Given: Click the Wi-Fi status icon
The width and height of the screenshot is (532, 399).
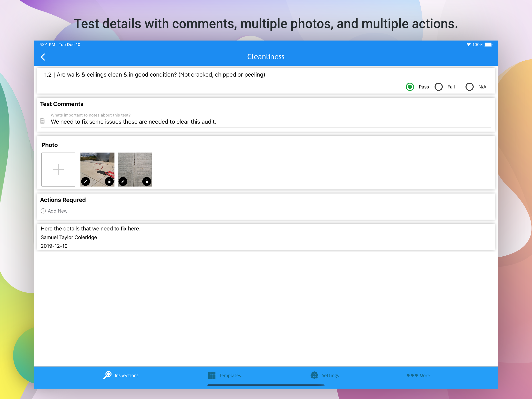Looking at the screenshot, I should click(469, 45).
